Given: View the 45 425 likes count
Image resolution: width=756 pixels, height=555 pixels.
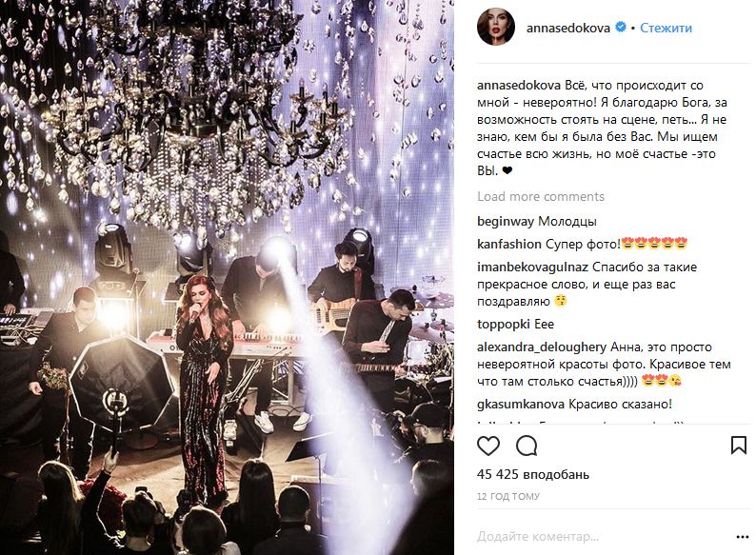Looking at the screenshot, I should click(533, 474).
